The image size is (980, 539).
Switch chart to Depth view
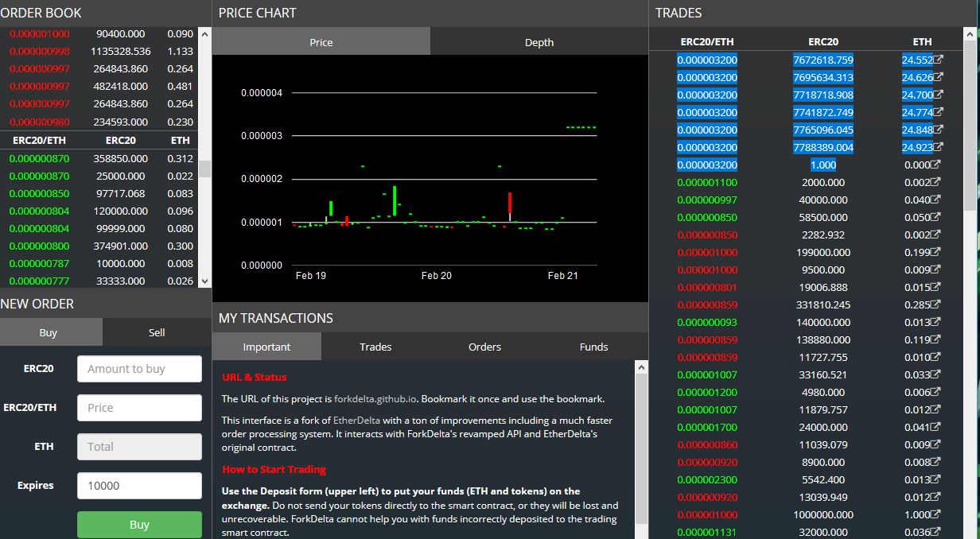click(x=539, y=42)
